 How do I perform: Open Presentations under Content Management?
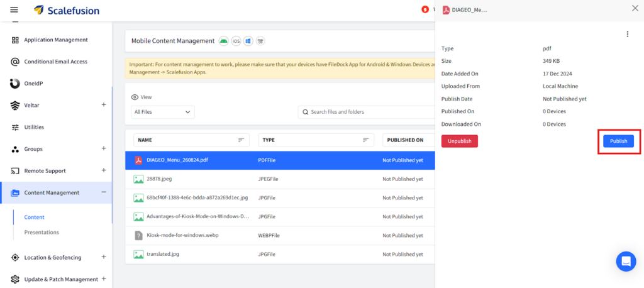42,232
